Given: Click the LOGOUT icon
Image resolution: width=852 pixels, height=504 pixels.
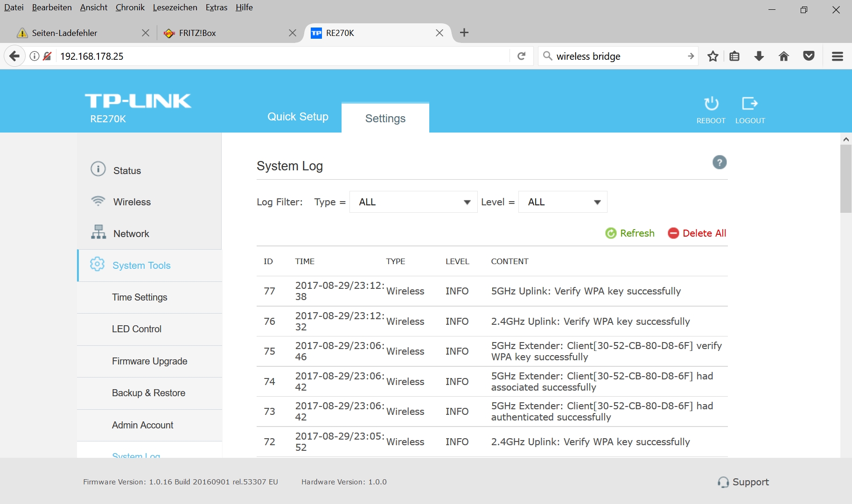Looking at the screenshot, I should [750, 104].
